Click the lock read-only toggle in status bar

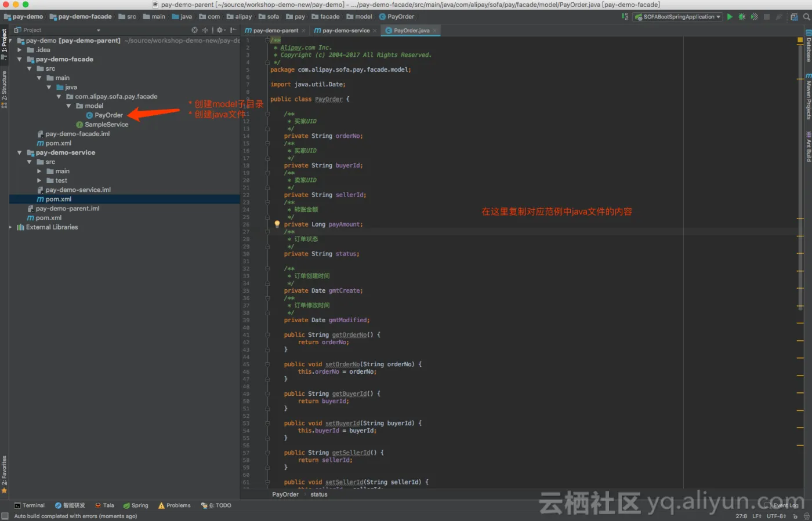point(795,516)
